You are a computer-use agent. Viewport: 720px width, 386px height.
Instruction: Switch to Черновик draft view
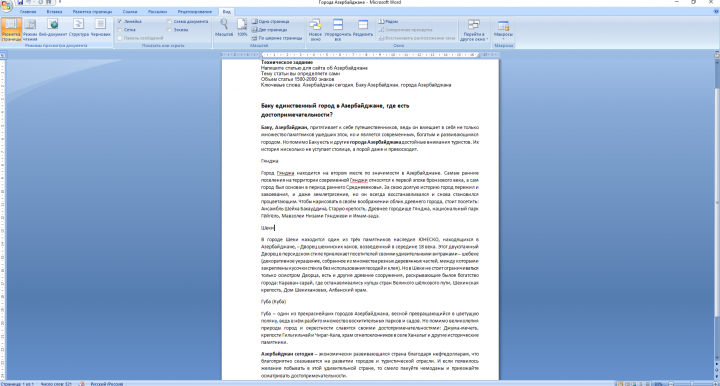click(x=101, y=28)
